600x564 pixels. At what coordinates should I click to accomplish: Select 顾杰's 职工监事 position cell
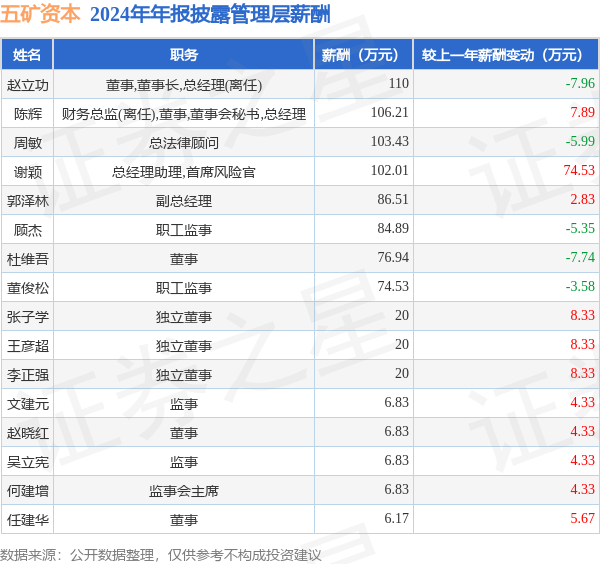tap(184, 230)
